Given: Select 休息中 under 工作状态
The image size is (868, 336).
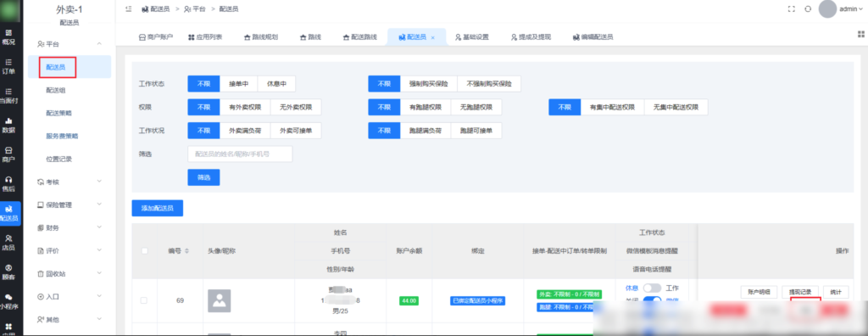Looking at the screenshot, I should coord(276,84).
